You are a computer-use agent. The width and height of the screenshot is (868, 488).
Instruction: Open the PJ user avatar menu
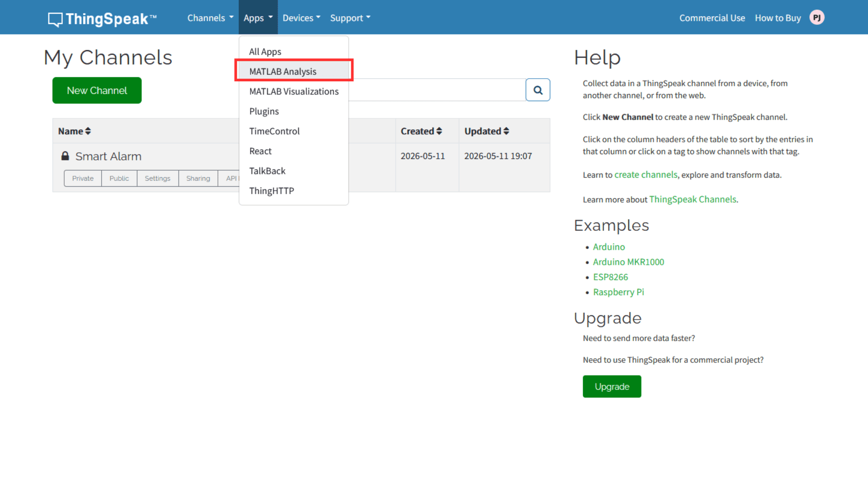(x=817, y=18)
